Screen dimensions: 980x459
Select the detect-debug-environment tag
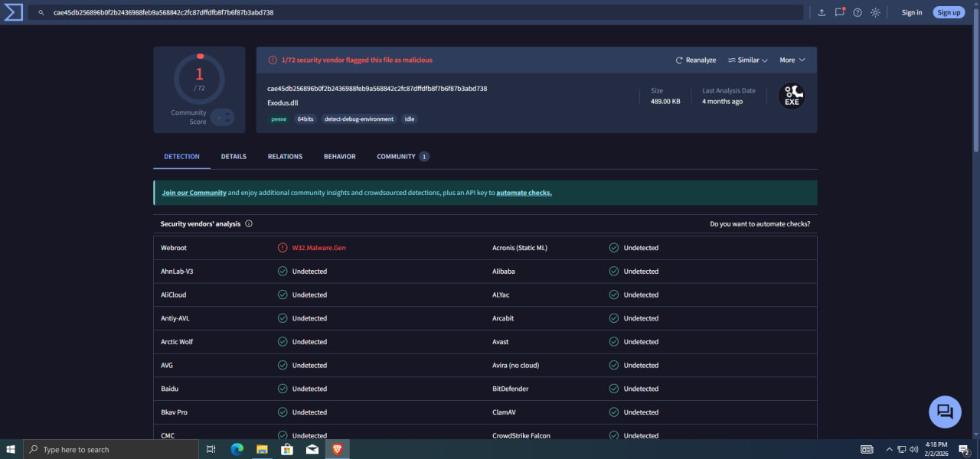tap(359, 119)
